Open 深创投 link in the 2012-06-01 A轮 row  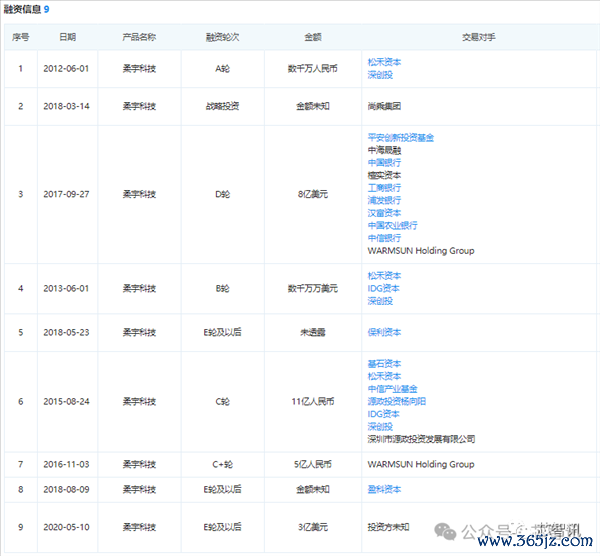coord(380,75)
